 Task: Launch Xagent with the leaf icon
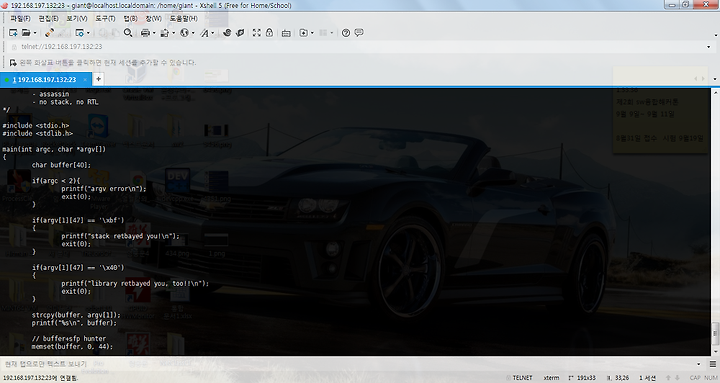click(240, 33)
